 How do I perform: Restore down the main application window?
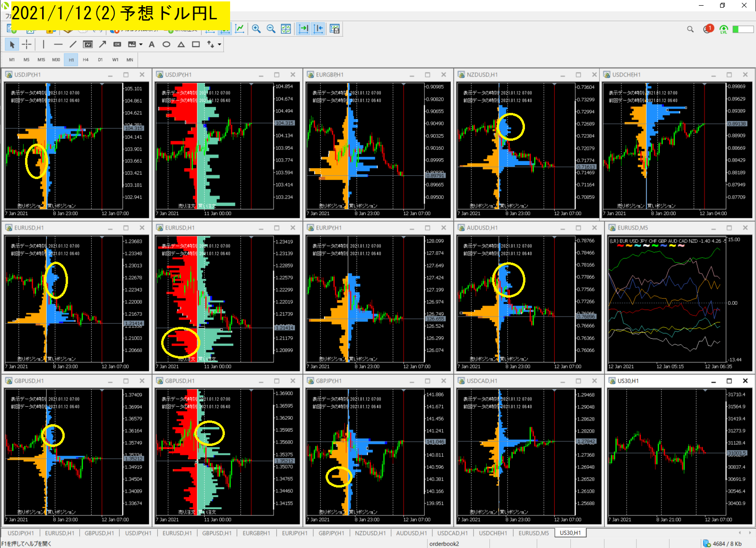pos(722,5)
